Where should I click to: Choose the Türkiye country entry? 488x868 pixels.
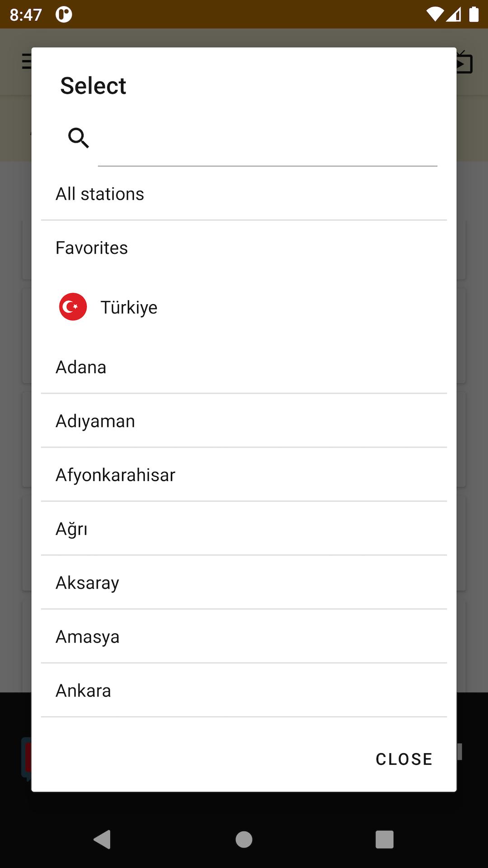244,307
